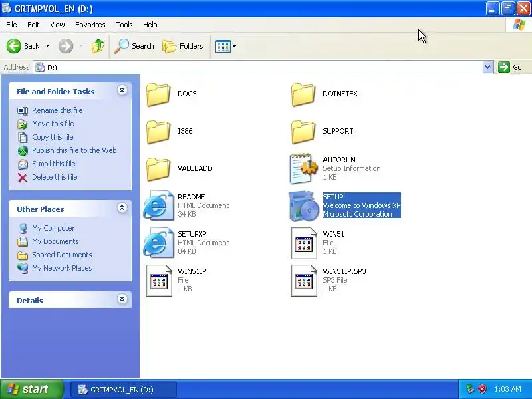Click the envelope E-mail icon
The width and height of the screenshot is (532, 399).
[x=23, y=164]
